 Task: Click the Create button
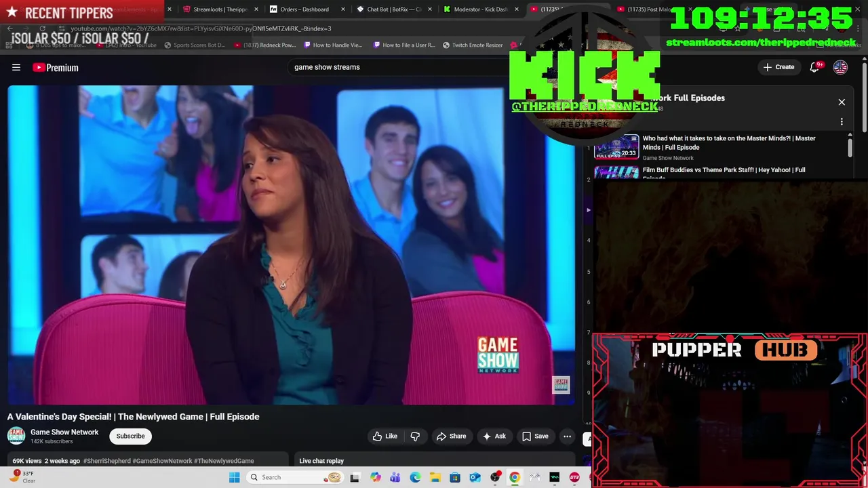778,67
